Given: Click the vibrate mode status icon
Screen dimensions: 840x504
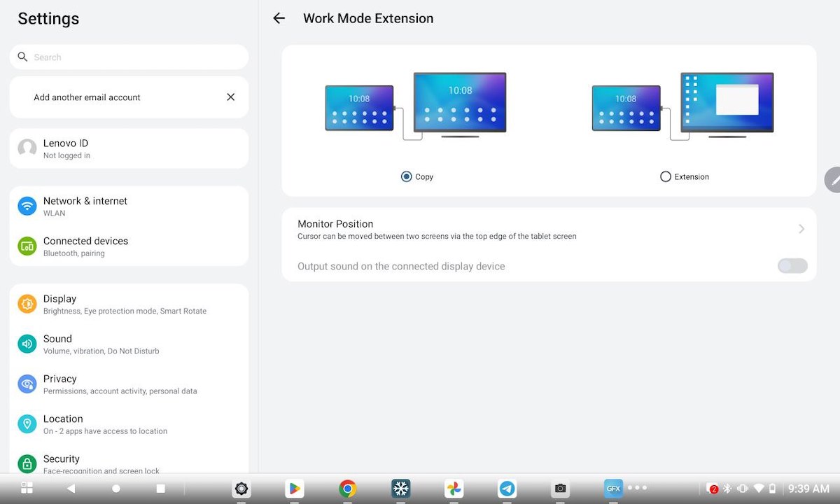Looking at the screenshot, I should (x=743, y=489).
